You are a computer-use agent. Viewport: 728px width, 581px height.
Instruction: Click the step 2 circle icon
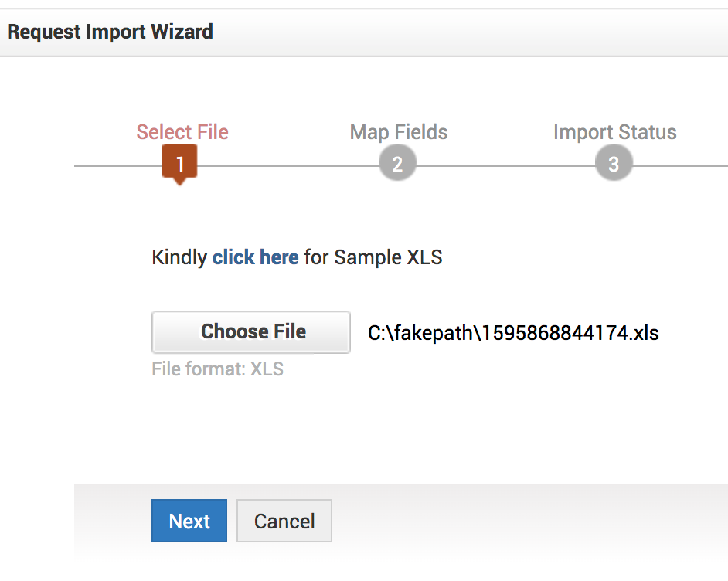pyautogui.click(x=397, y=164)
